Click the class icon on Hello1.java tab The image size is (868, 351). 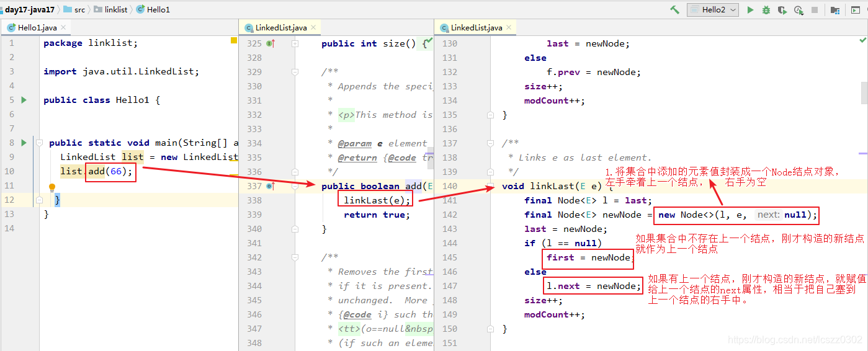click(x=11, y=27)
